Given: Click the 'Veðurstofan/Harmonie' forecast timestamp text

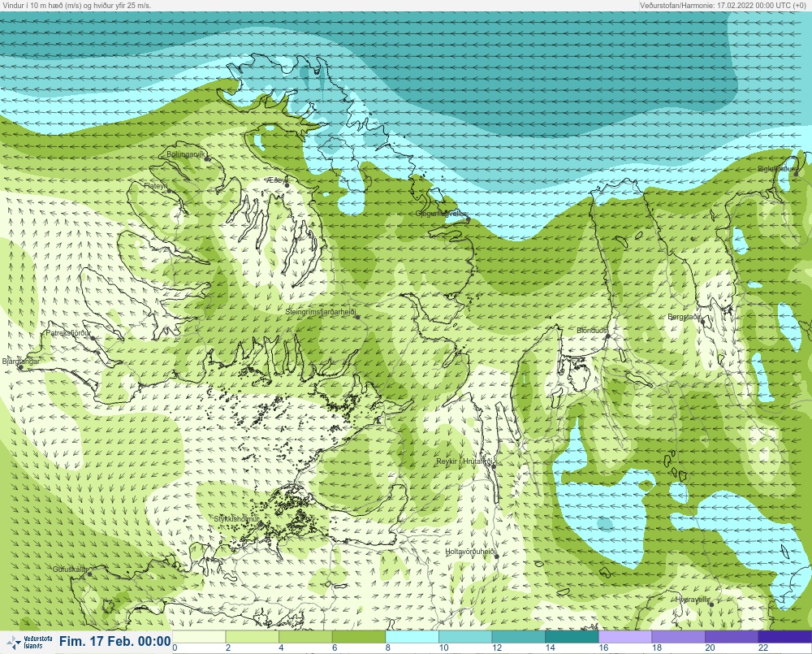Looking at the screenshot, I should [x=723, y=5].
